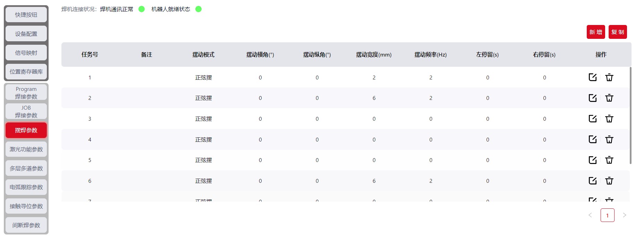Click previous page chevron
The height and width of the screenshot is (240, 644).
[x=590, y=215]
